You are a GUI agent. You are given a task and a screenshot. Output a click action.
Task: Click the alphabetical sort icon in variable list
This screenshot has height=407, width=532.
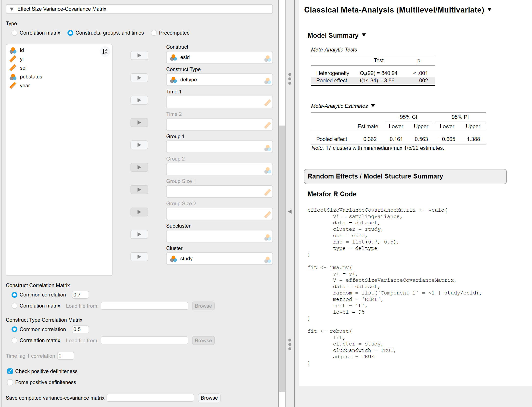[105, 51]
